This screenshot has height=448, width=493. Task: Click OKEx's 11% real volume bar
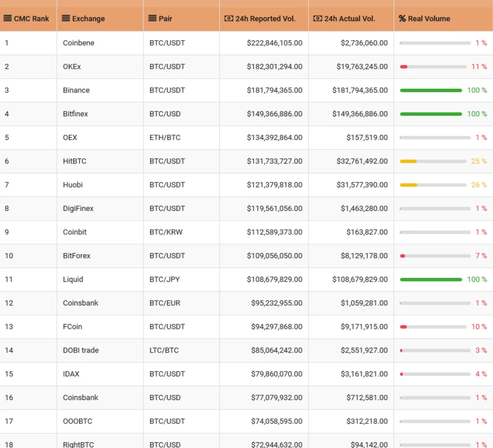[x=433, y=67]
